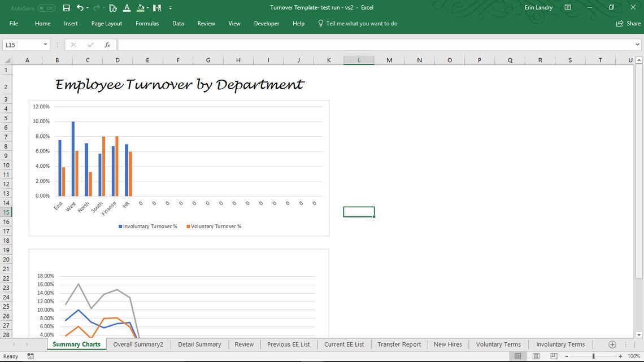Zoom in using the plus control
The width and height of the screenshot is (644, 362).
pyautogui.click(x=621, y=356)
